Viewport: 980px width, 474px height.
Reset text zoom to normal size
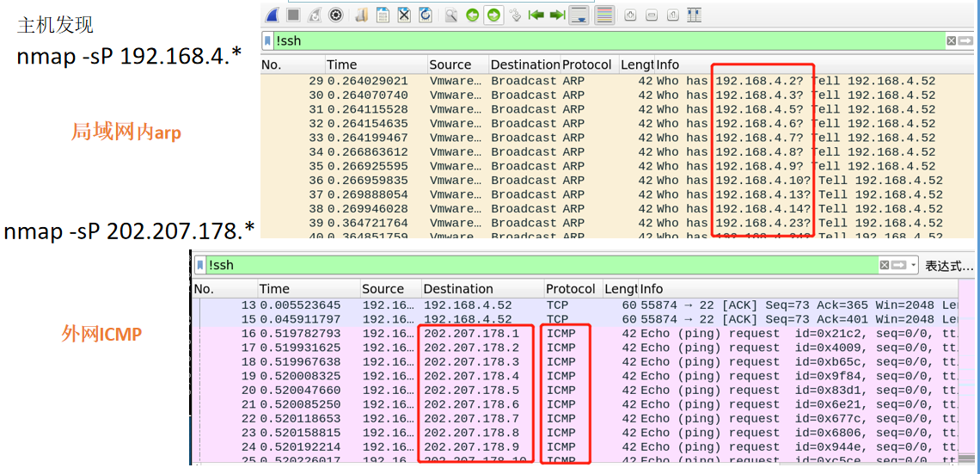[672, 15]
